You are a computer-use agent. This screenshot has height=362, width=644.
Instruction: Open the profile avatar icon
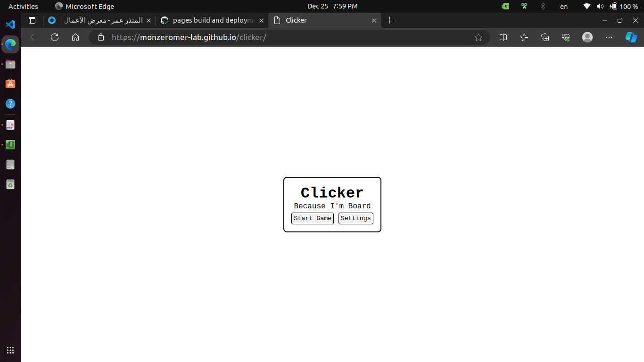pyautogui.click(x=587, y=37)
